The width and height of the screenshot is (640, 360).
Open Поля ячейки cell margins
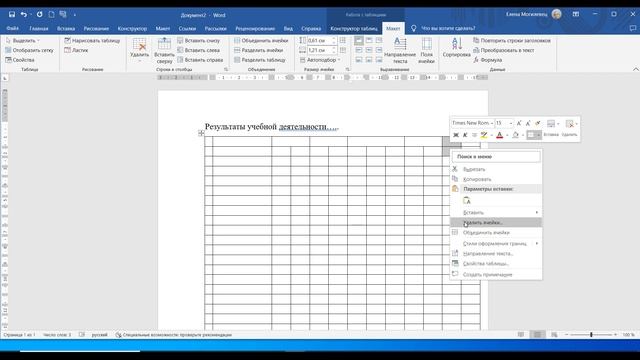coord(427,50)
